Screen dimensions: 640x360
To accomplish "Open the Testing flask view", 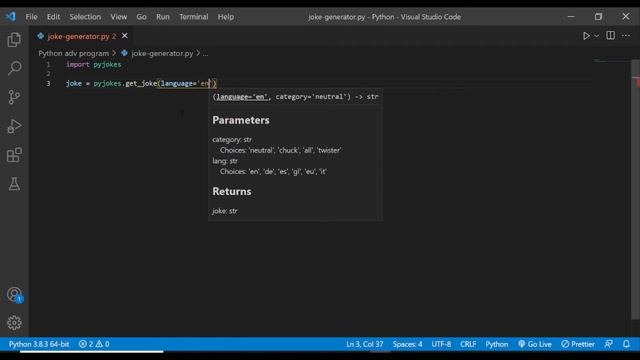I will click(14, 184).
